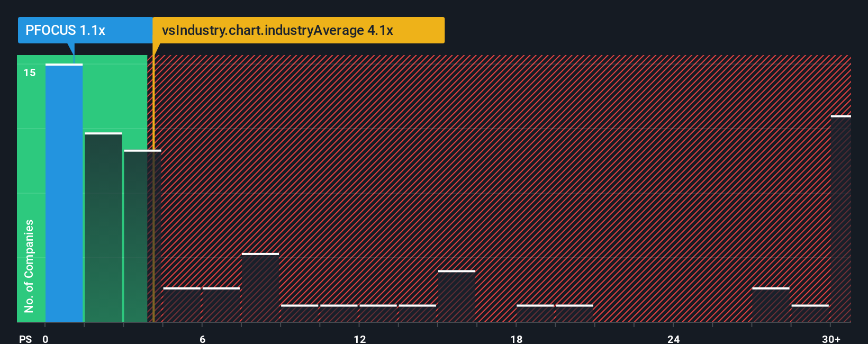Select the tallest blue PFOCUS histogram bar
868x344 pixels.
pos(64,193)
